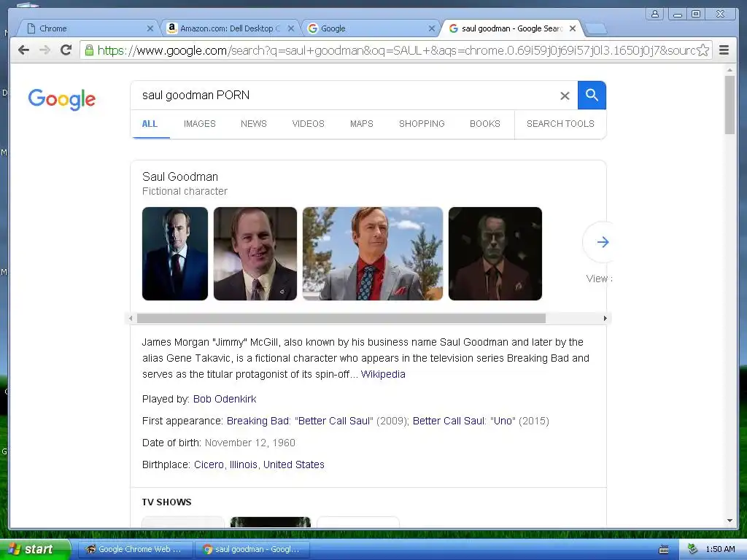Viewport: 747px width, 560px height.
Task: Follow the Wikipedia link
Action: 383,374
